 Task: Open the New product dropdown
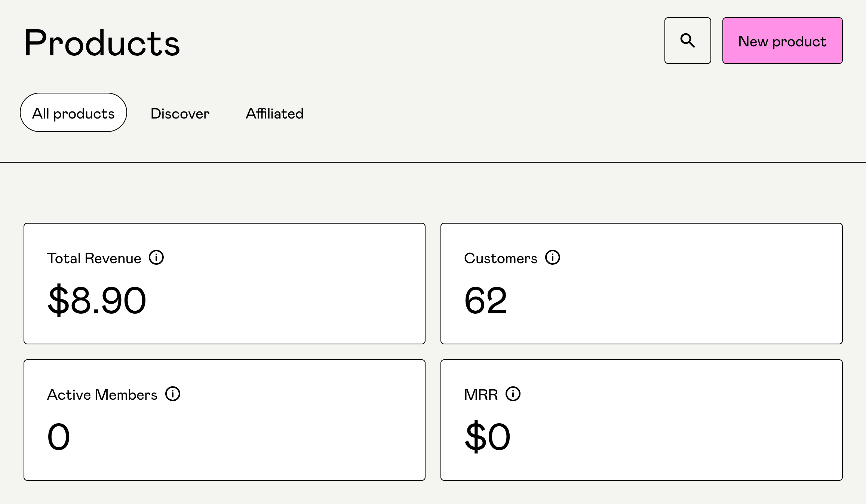coord(782,40)
